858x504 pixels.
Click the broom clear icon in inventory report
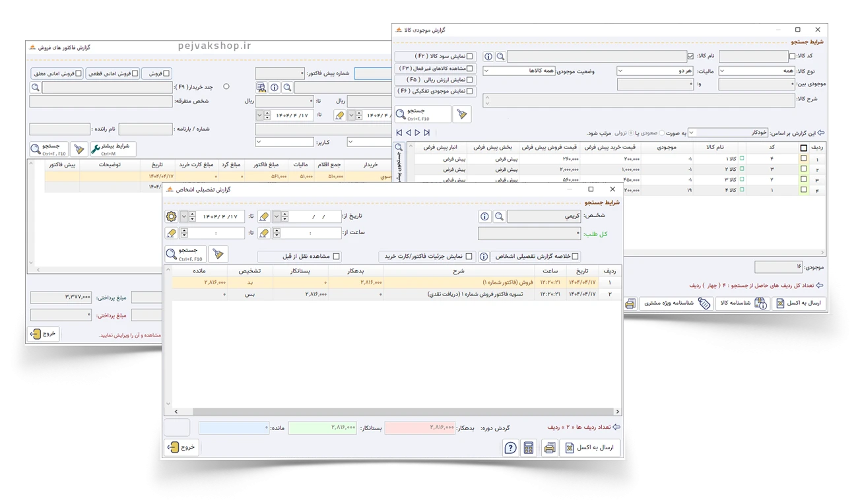pos(462,114)
